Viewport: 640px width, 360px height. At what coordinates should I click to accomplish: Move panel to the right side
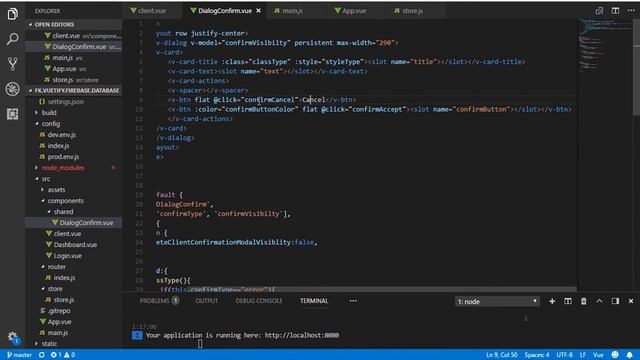(x=615, y=301)
